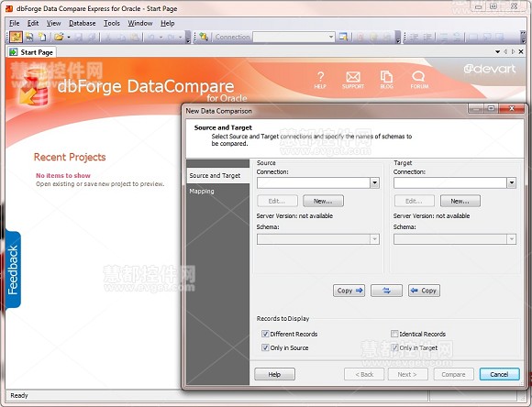
Task: Click in the Target Connection input field
Action: click(x=450, y=183)
